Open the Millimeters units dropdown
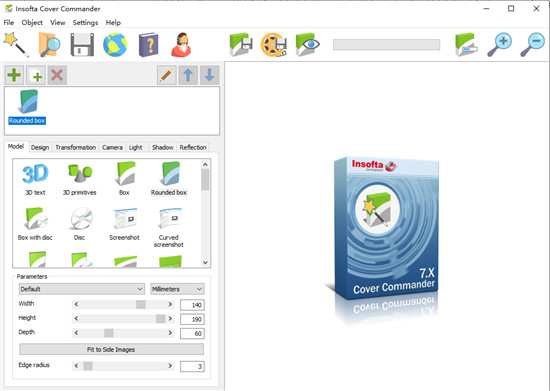Screen dimensions: 550x391 (x=177, y=289)
